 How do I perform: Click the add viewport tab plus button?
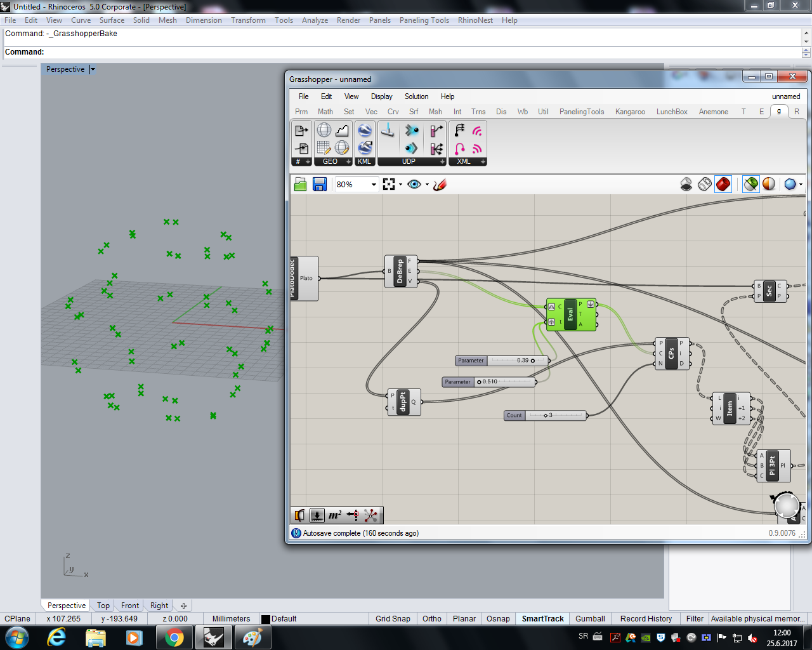(183, 606)
